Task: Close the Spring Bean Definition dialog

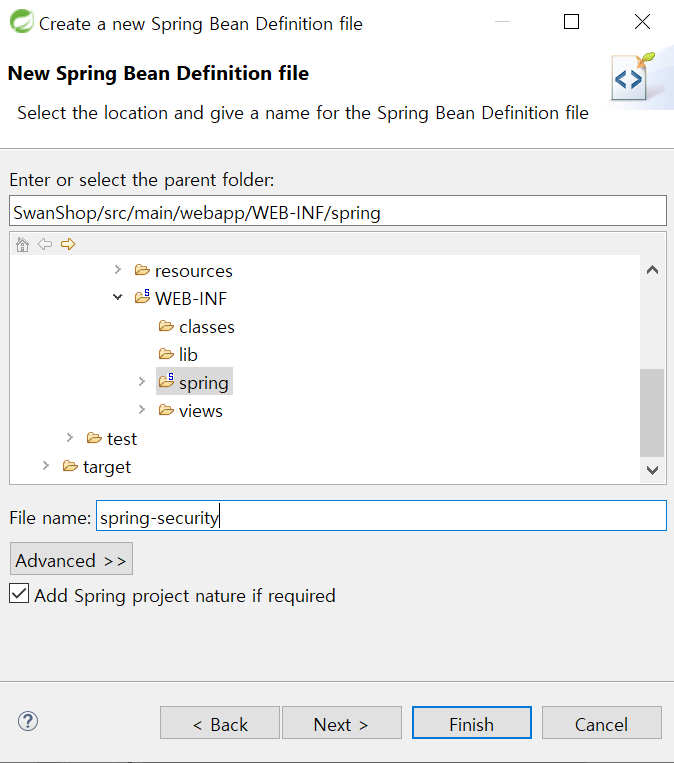Action: pos(642,22)
